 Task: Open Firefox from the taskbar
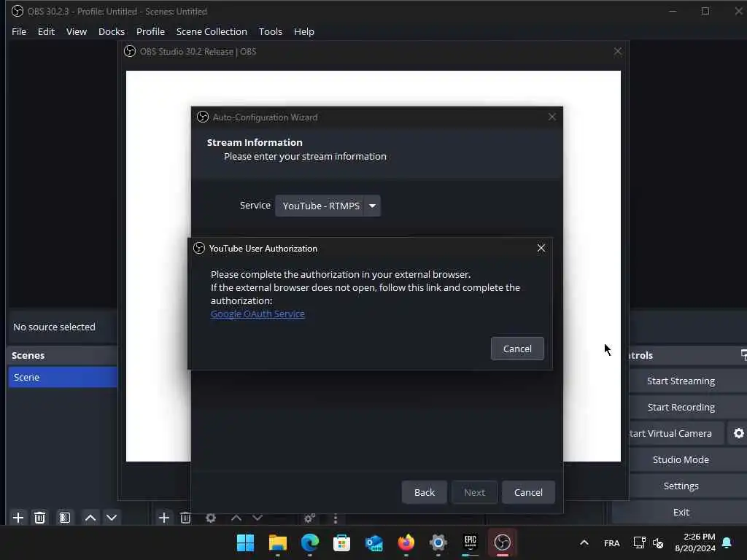[x=406, y=542]
